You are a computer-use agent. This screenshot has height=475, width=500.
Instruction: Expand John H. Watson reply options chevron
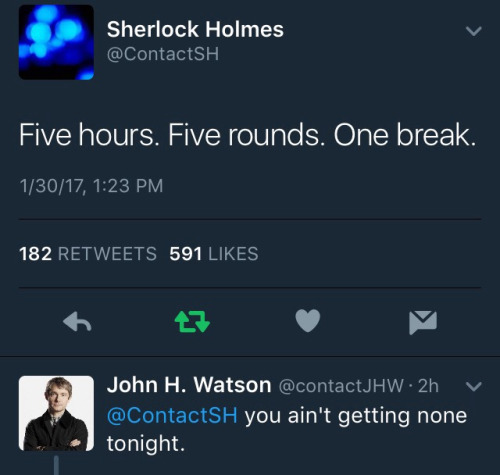474,386
